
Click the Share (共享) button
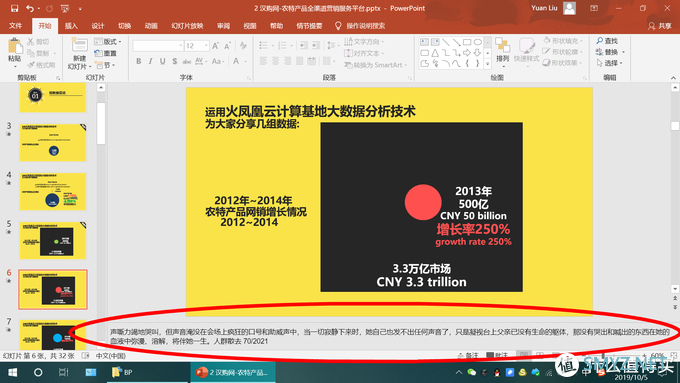tap(660, 26)
